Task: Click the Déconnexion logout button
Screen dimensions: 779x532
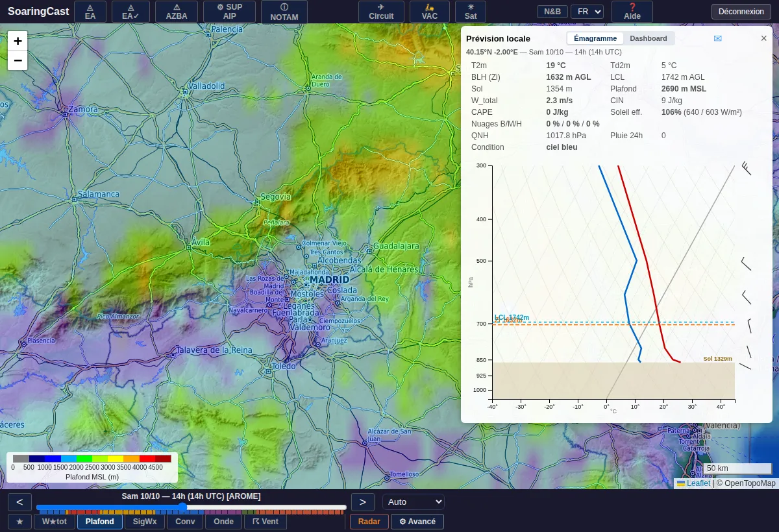Action: (741, 12)
